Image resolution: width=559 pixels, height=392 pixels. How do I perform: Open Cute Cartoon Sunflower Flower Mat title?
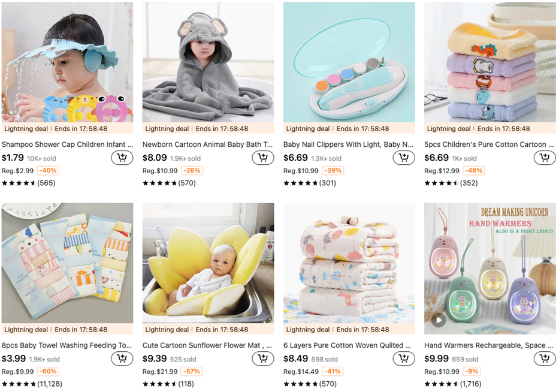pyautogui.click(x=207, y=345)
